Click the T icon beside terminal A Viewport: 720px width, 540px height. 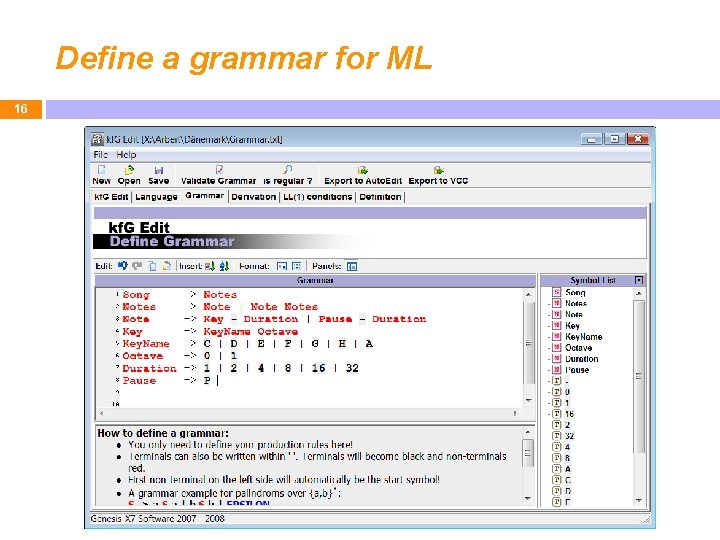557,469
